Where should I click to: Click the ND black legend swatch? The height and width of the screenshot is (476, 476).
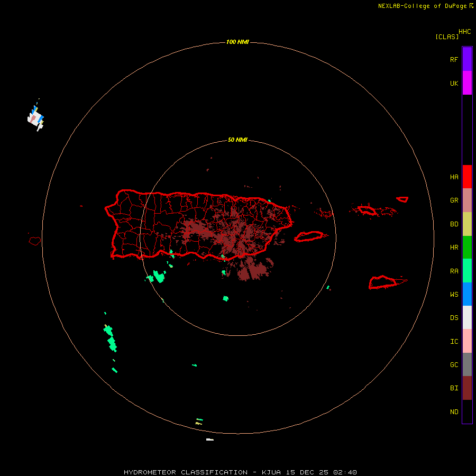click(x=467, y=411)
